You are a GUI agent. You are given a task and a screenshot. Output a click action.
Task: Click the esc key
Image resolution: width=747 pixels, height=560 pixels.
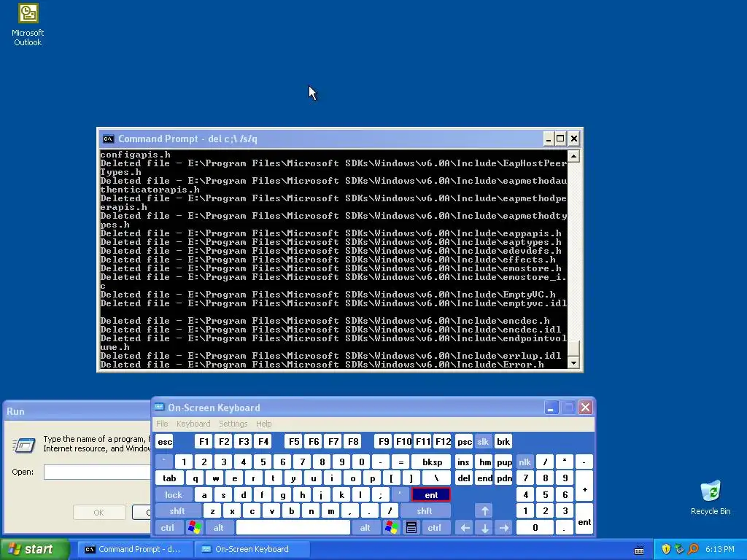[x=165, y=442]
